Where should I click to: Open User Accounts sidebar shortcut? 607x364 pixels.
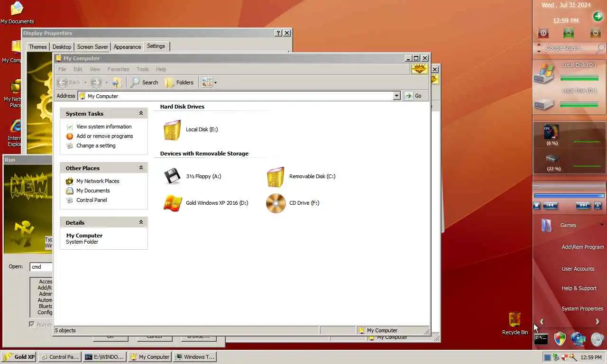[x=578, y=269]
